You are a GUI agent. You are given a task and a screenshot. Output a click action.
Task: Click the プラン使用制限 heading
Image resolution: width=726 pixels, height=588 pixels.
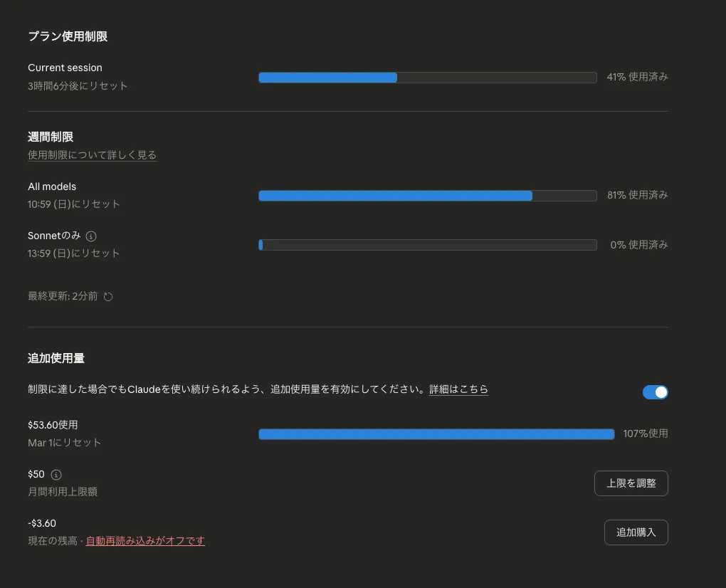coord(68,36)
